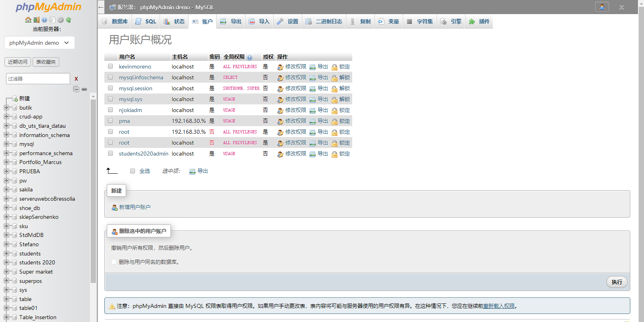Screen dimensions: 644x322
Task: Open the current server dropdown
Action: click(x=39, y=43)
